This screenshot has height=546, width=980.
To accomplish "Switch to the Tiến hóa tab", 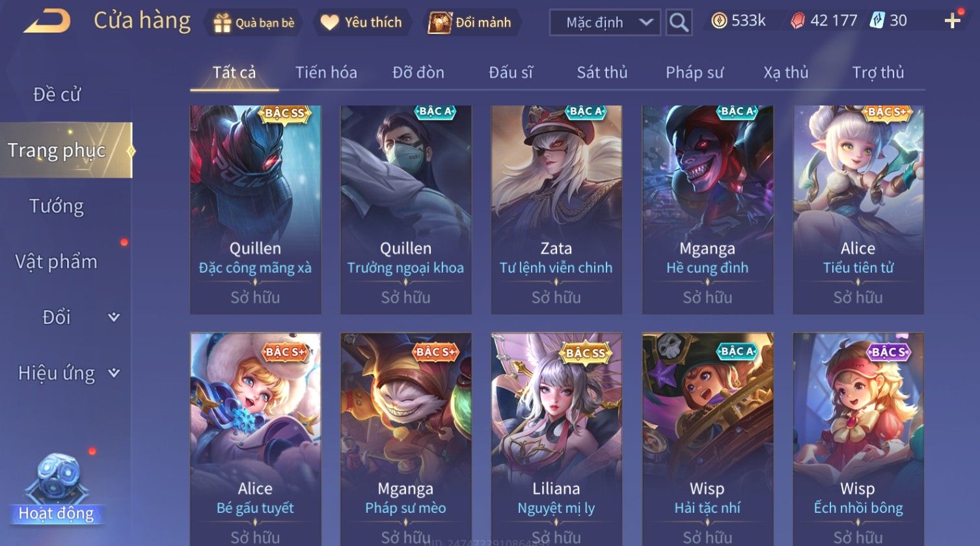I will click(x=326, y=72).
